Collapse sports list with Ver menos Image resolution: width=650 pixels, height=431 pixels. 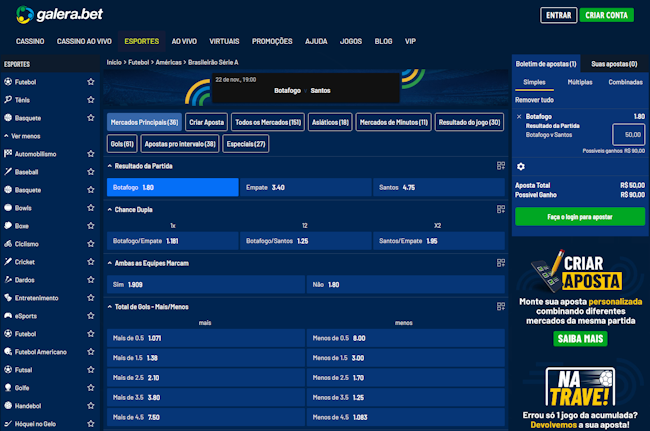point(22,136)
